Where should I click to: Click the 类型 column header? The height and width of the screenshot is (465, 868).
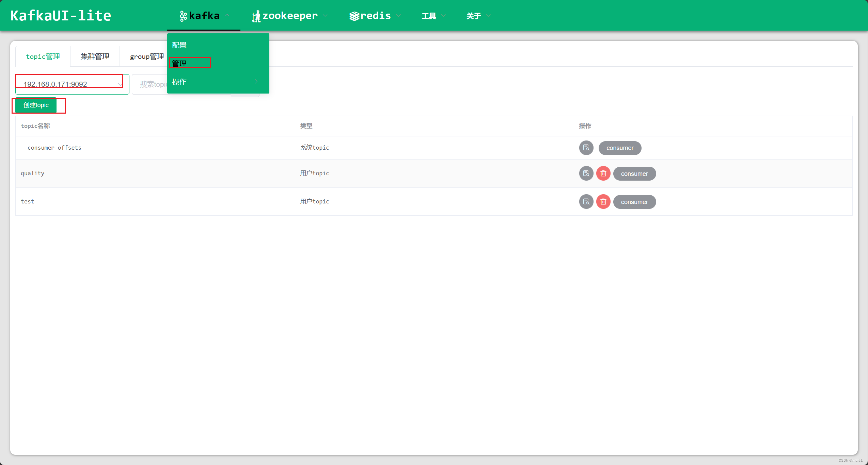click(x=306, y=126)
